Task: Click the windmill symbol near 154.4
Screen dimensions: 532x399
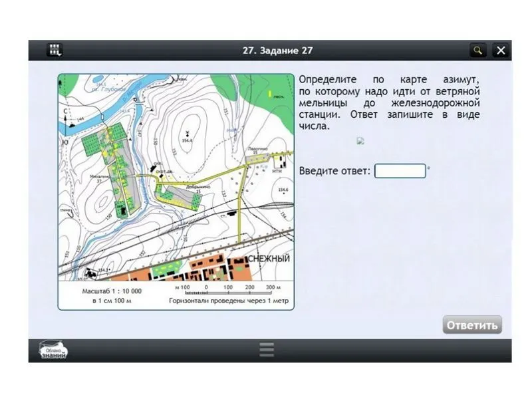Action: click(187, 133)
